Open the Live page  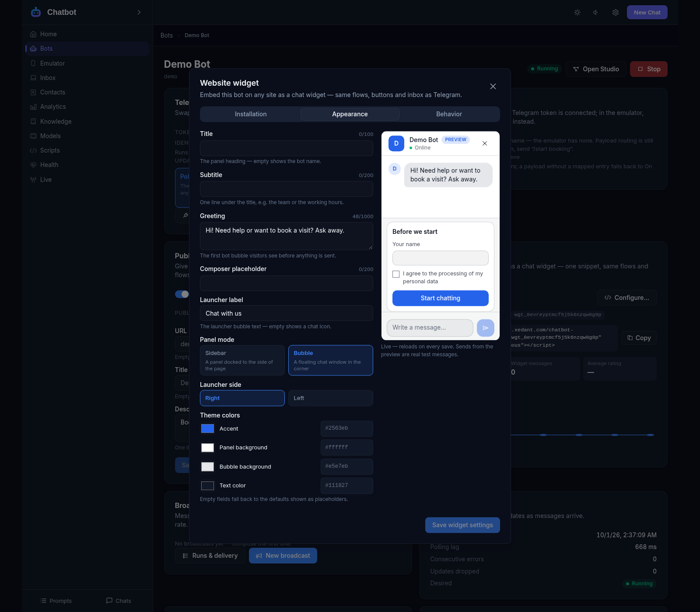pyautogui.click(x=87, y=180)
